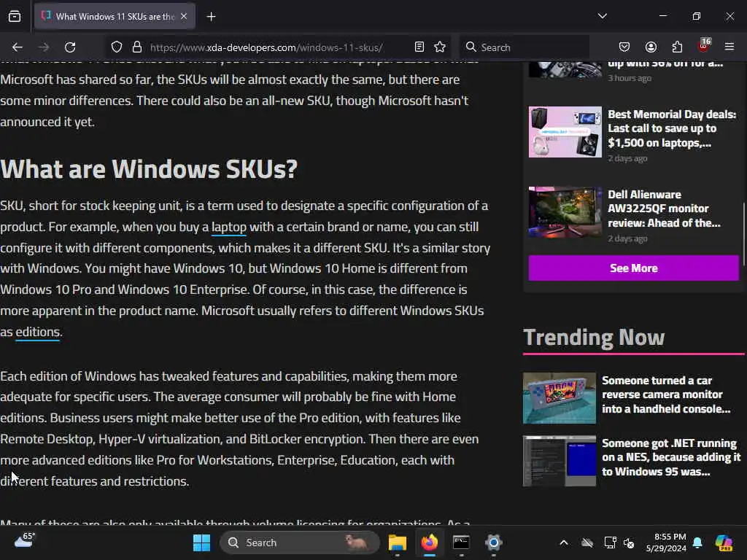Open 'Someone got .NET running on a NES' article
This screenshot has height=560, width=747.
click(671, 458)
